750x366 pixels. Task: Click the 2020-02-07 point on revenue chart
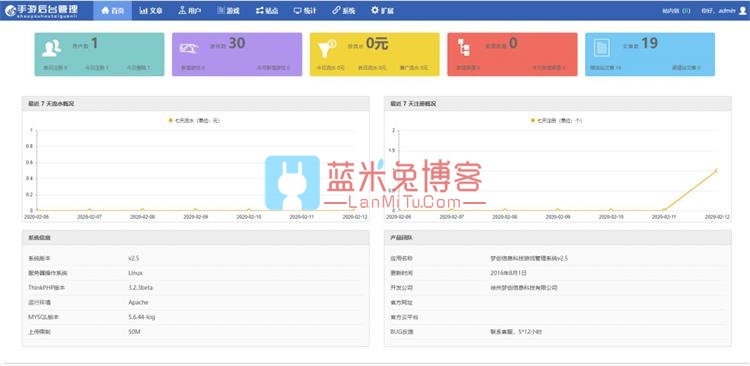click(89, 210)
